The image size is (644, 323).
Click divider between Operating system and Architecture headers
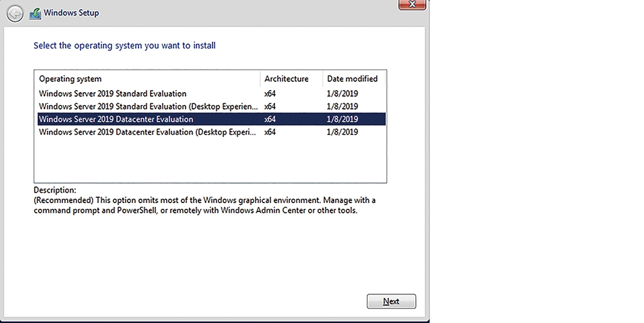click(260, 79)
